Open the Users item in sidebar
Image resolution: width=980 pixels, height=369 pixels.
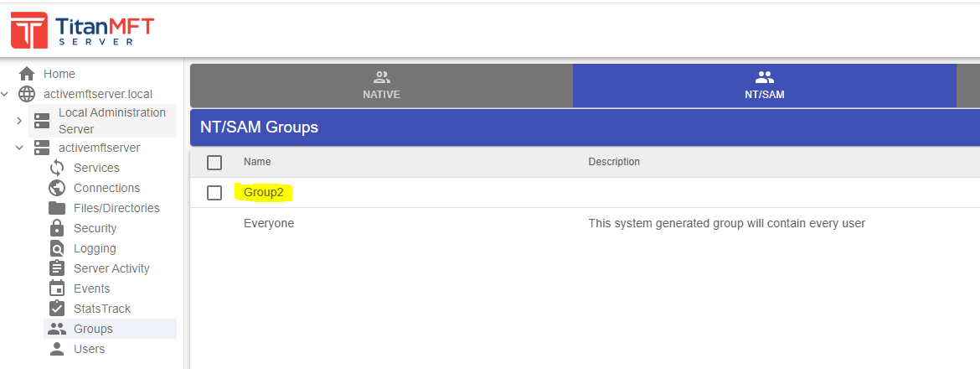click(89, 349)
